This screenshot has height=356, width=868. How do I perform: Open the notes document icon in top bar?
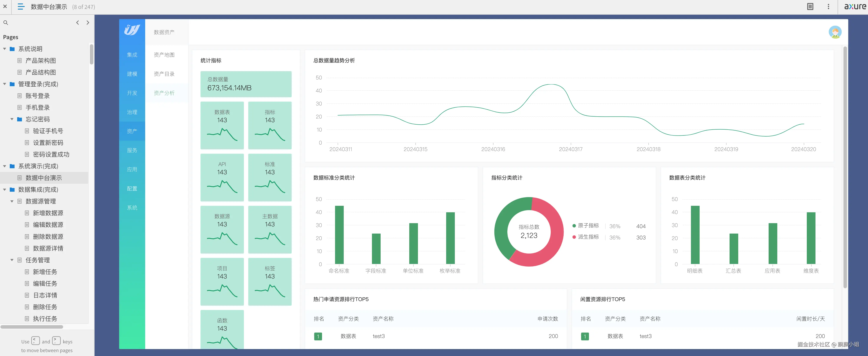pos(810,7)
